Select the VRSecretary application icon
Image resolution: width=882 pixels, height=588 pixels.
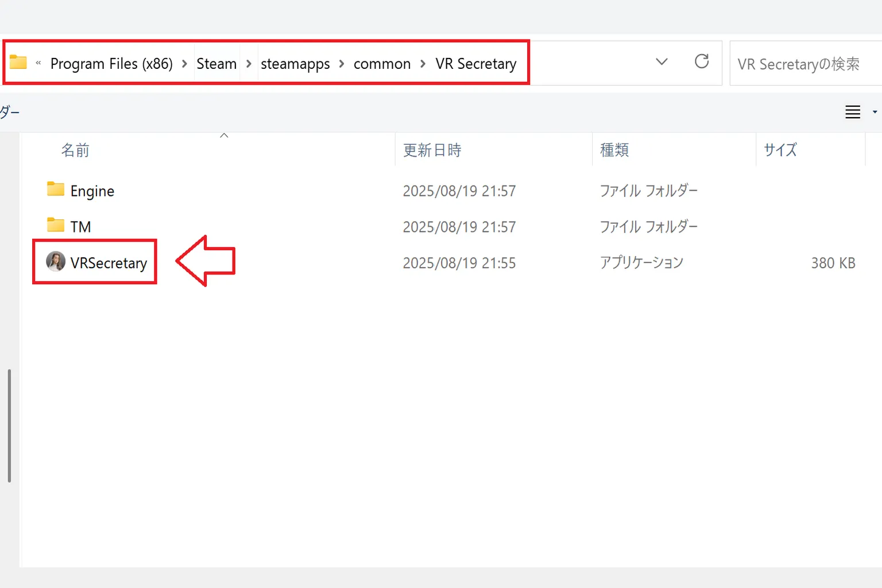(x=56, y=262)
